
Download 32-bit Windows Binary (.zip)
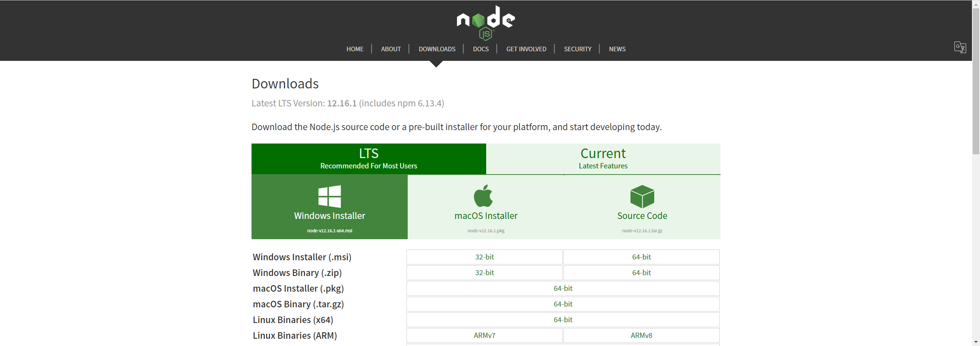click(485, 273)
